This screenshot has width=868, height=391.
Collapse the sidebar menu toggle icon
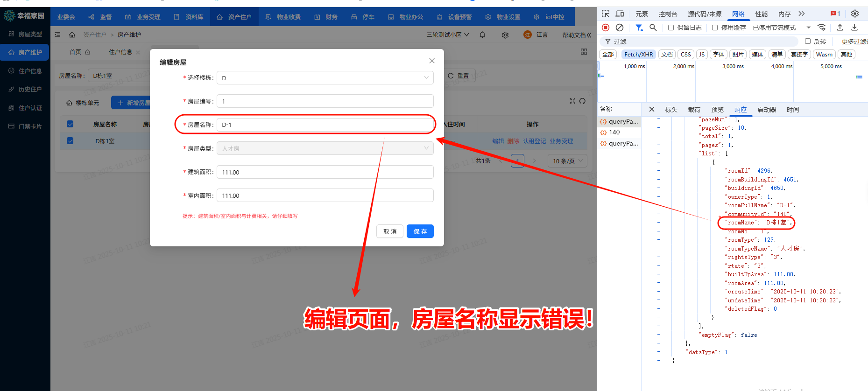coord(57,35)
